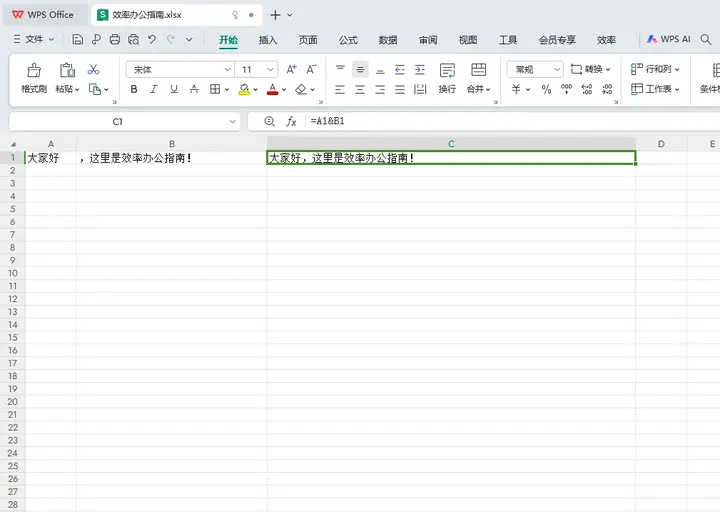The image size is (720, 512).
Task: Decrease decimal places
Action: (607, 89)
